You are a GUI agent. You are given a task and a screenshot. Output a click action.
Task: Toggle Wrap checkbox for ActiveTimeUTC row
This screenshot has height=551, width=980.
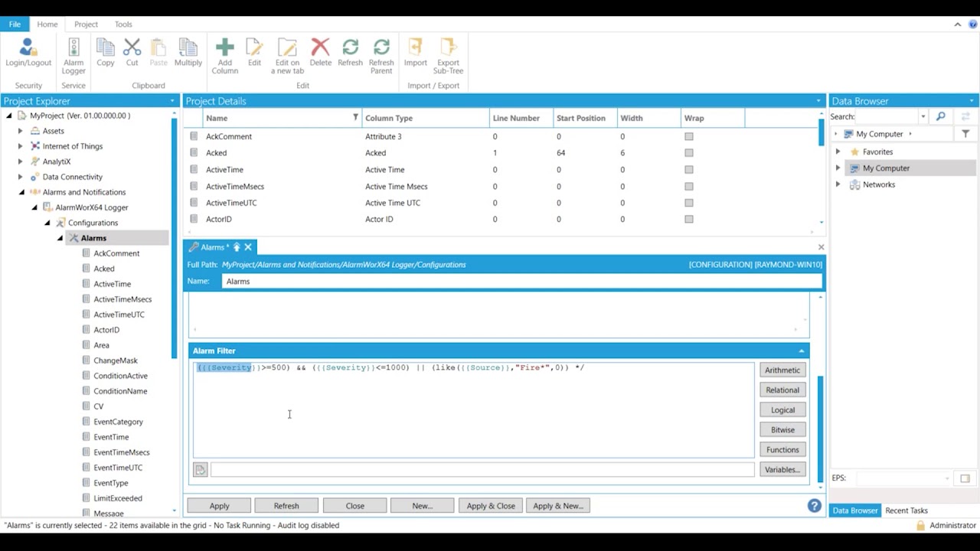pos(689,203)
